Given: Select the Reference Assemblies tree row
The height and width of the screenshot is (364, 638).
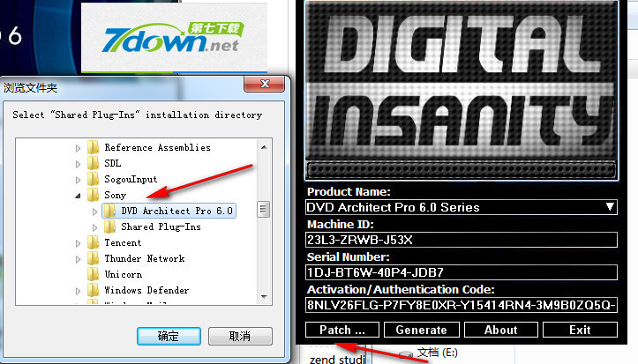Looking at the screenshot, I should click(157, 147).
